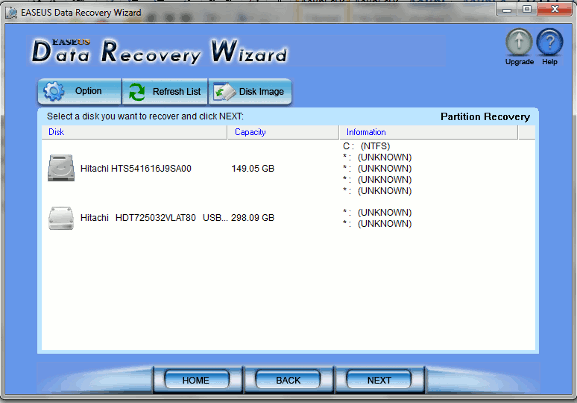Viewport: 577px width, 403px height.
Task: Click the Help text label
Action: coord(550,61)
